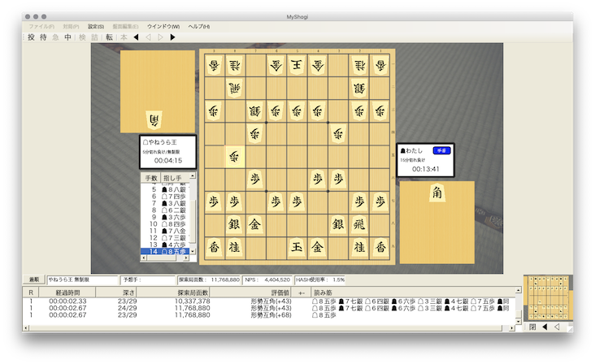
Task: Click the 検 (analysis) toolbar icon
Action: coord(82,37)
